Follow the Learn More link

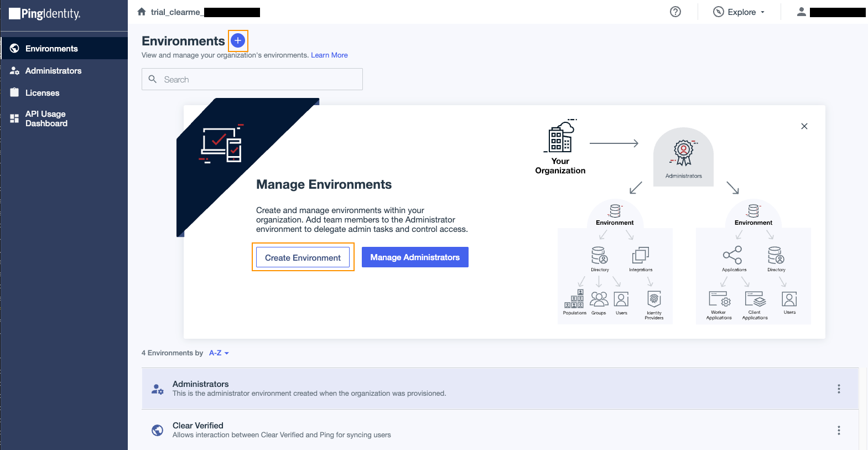329,55
